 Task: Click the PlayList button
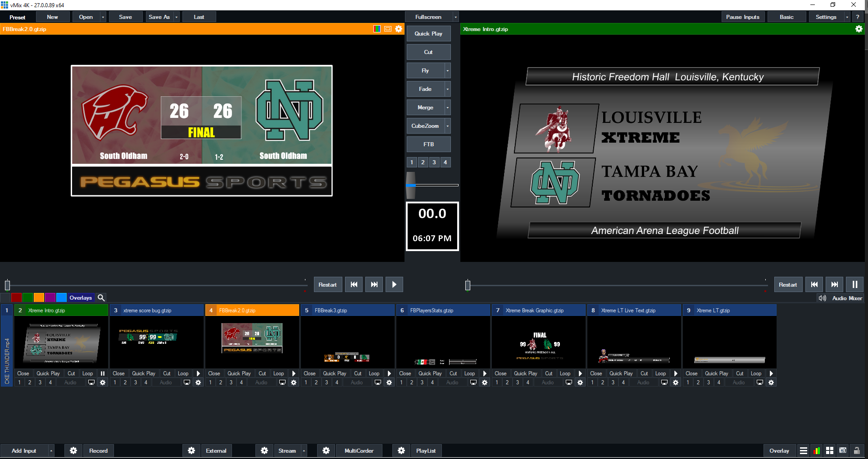click(426, 450)
